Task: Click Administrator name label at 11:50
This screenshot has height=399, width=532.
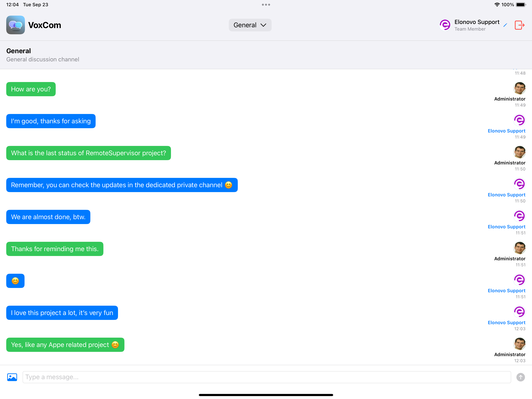Action: point(510,163)
